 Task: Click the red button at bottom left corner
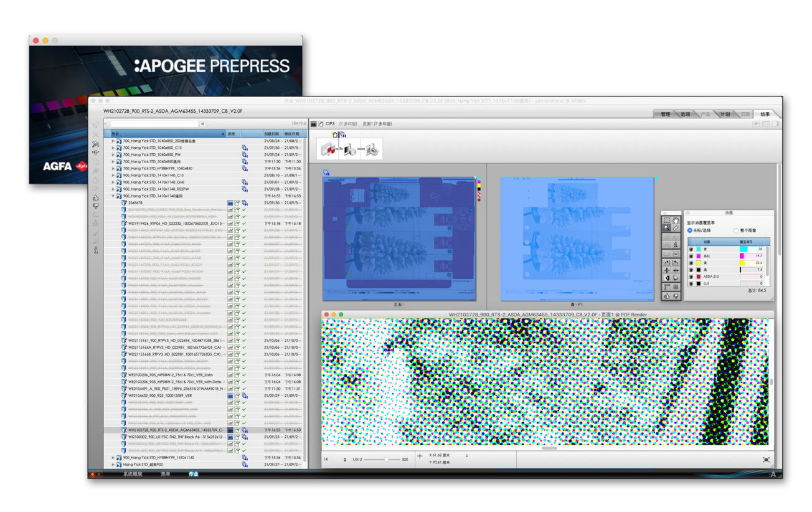[94, 475]
